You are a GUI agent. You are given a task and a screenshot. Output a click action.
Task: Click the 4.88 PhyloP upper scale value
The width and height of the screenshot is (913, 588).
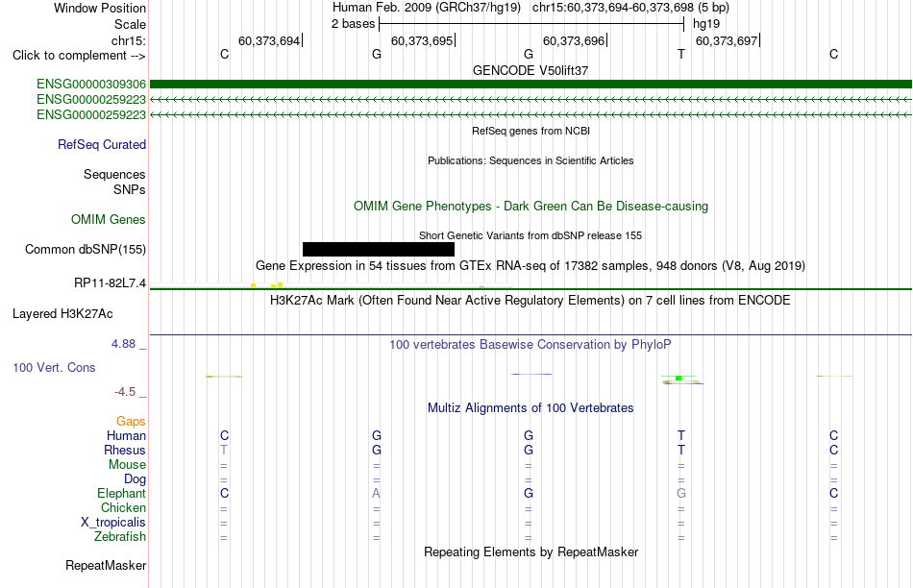[123, 344]
